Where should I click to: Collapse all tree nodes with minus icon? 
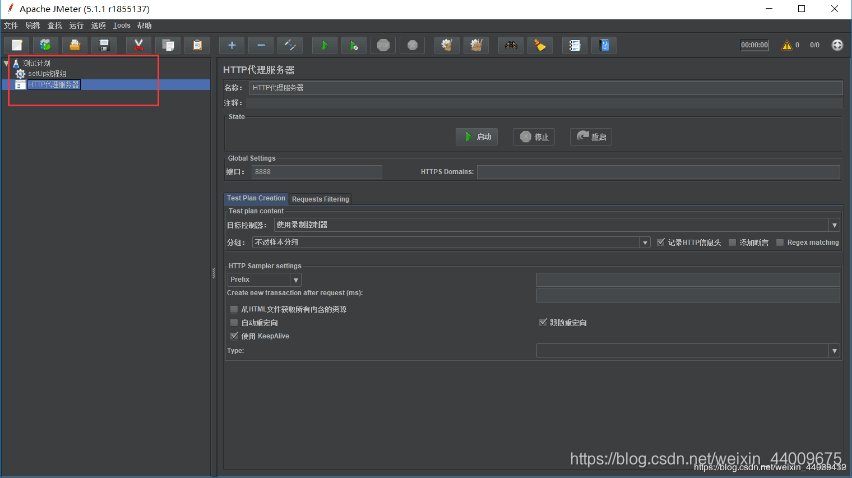pyautogui.click(x=261, y=45)
